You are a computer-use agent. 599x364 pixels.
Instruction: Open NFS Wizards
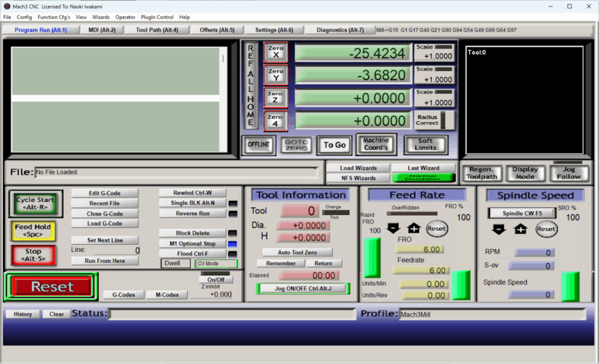(359, 178)
